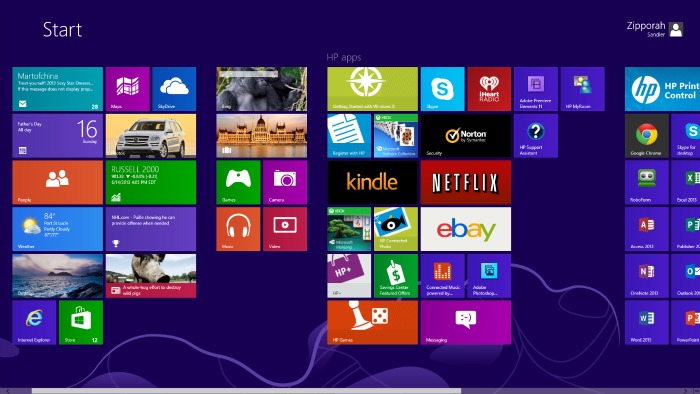
Task: Open the Sports tile with trophy icon
Action: [151, 229]
